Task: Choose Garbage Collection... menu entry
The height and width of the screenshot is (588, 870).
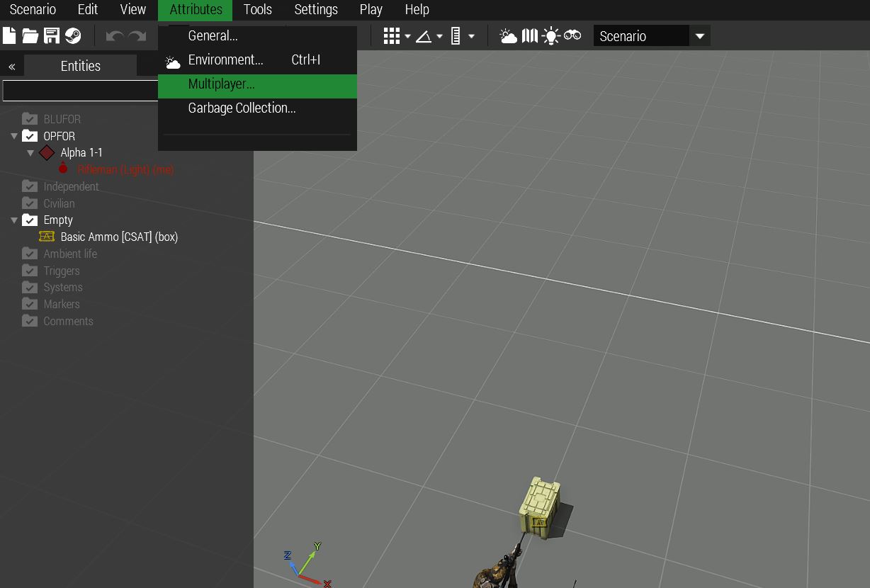Action: point(242,108)
